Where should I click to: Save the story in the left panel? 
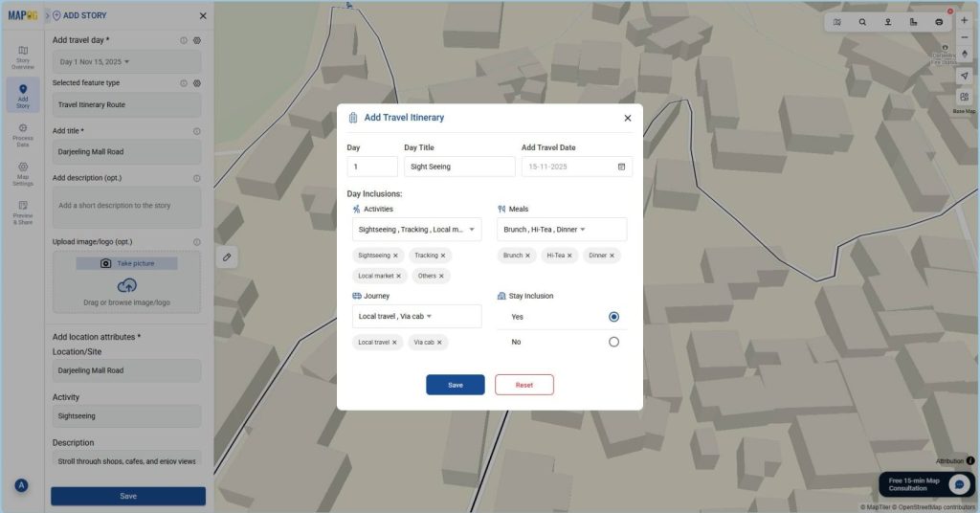(x=128, y=496)
